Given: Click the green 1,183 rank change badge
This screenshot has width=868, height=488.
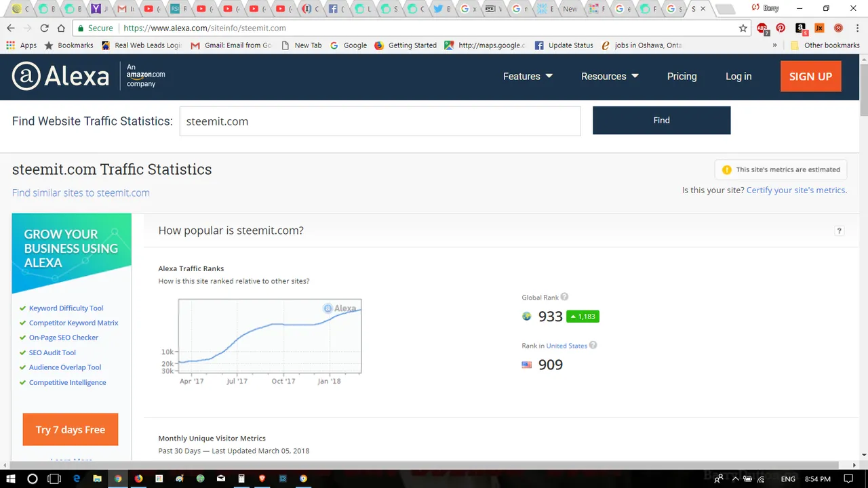Looking at the screenshot, I should click(x=583, y=317).
